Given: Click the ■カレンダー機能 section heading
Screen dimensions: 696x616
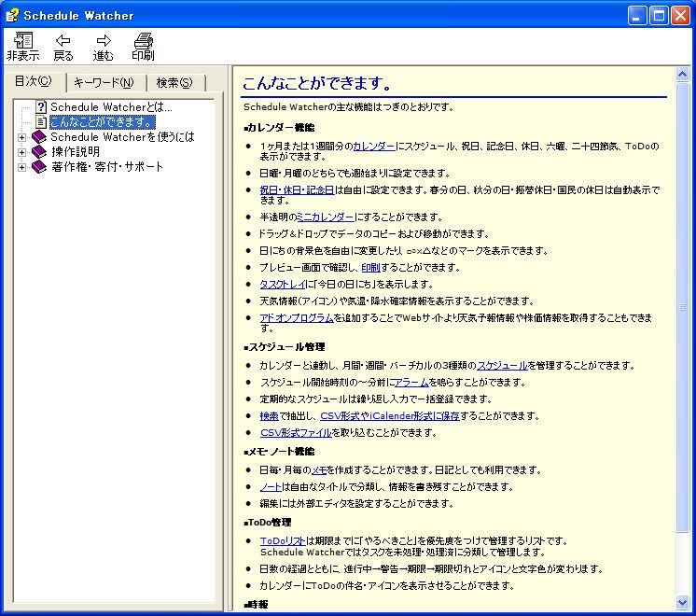Looking at the screenshot, I should (x=279, y=128).
